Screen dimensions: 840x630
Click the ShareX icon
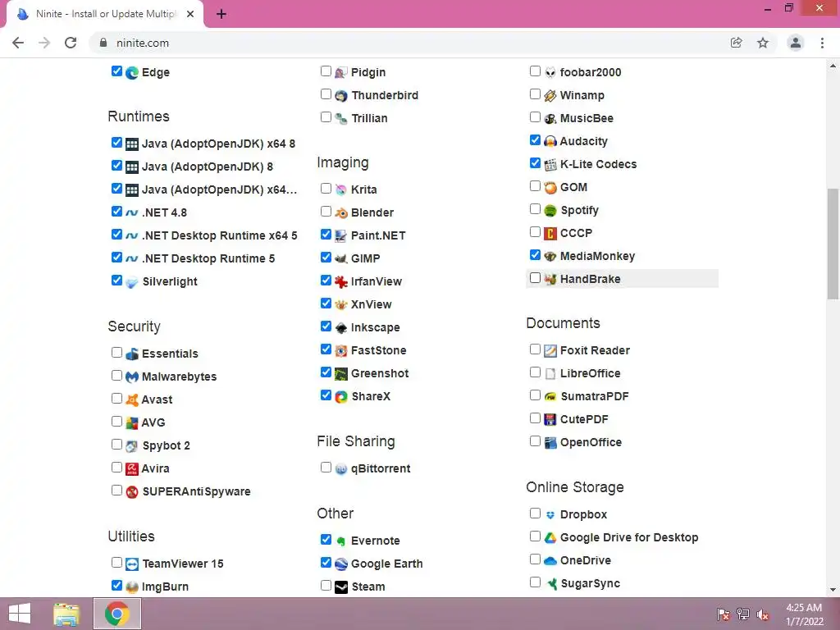341,396
